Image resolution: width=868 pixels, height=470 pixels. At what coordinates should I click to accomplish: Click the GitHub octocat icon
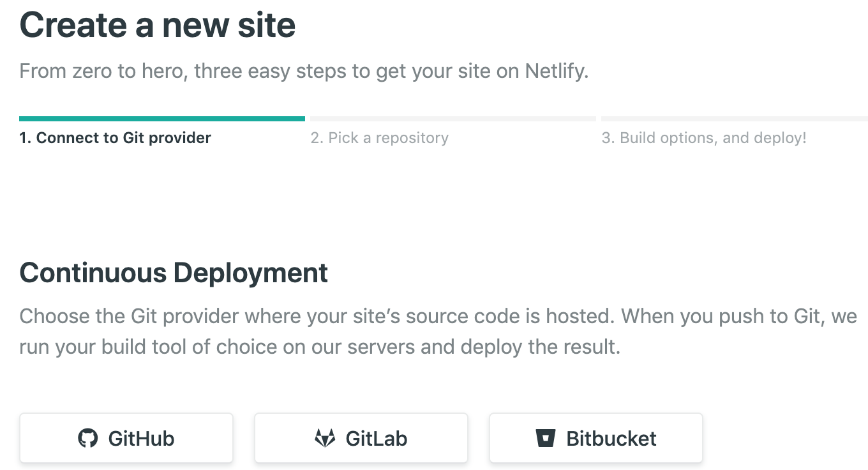(88, 438)
